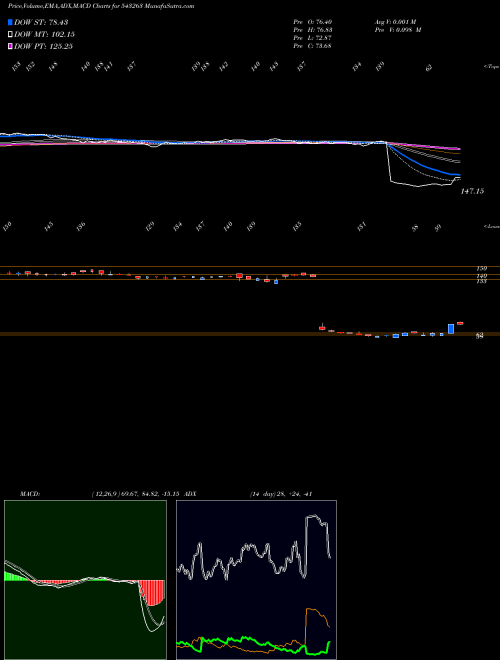500x660 pixels.
Task: Click the magenta DOW PT legend swatch
Action: click(10, 46)
